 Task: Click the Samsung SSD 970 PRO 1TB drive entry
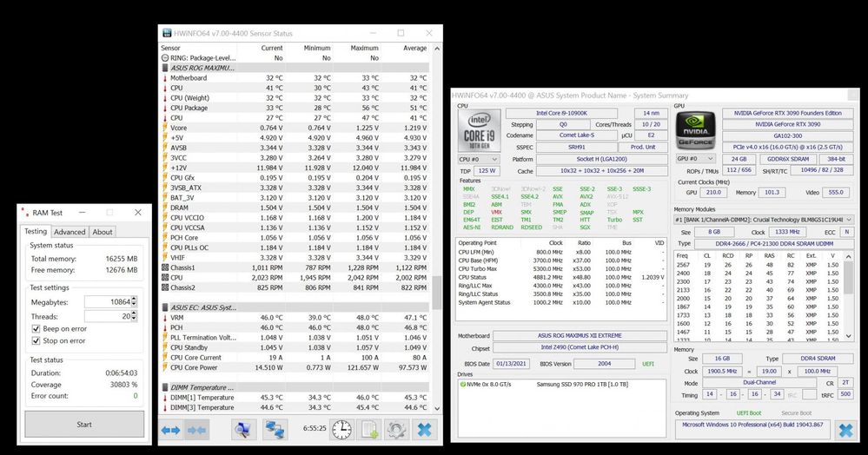[x=582, y=384]
